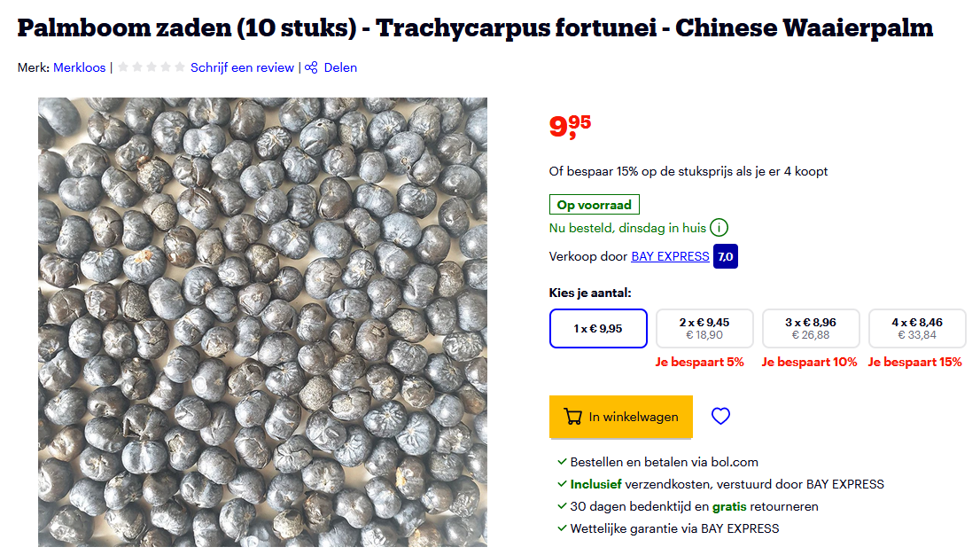The image size is (980, 555).
Task: Open the BAY EXPRESS seller link
Action: tap(670, 256)
